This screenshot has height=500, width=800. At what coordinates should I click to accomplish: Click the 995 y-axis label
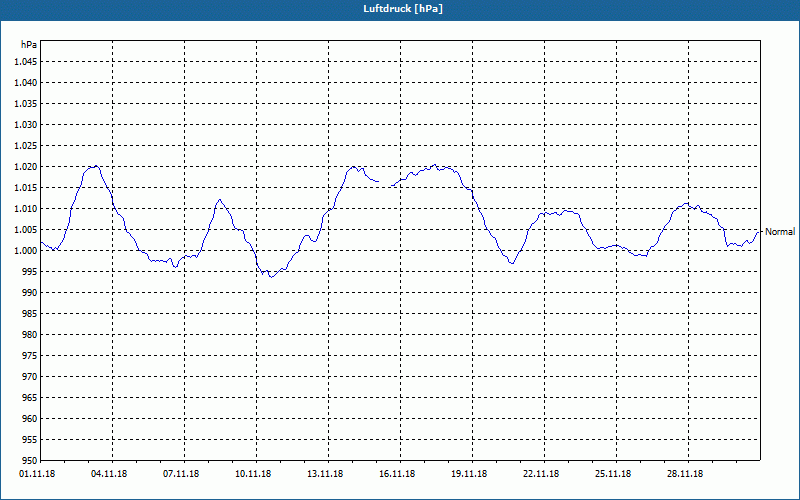point(30,271)
